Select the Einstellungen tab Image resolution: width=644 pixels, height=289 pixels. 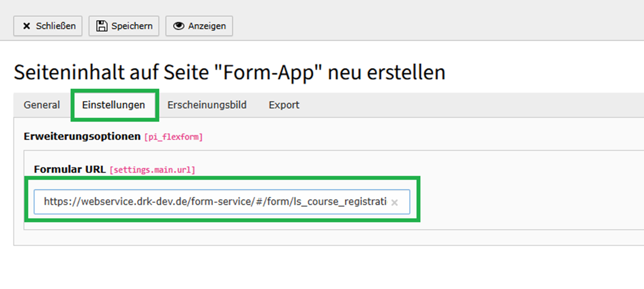coord(113,105)
